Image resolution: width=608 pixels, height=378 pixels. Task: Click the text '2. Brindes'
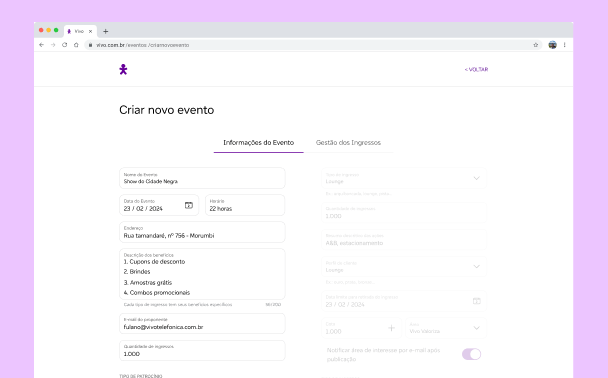coord(137,272)
